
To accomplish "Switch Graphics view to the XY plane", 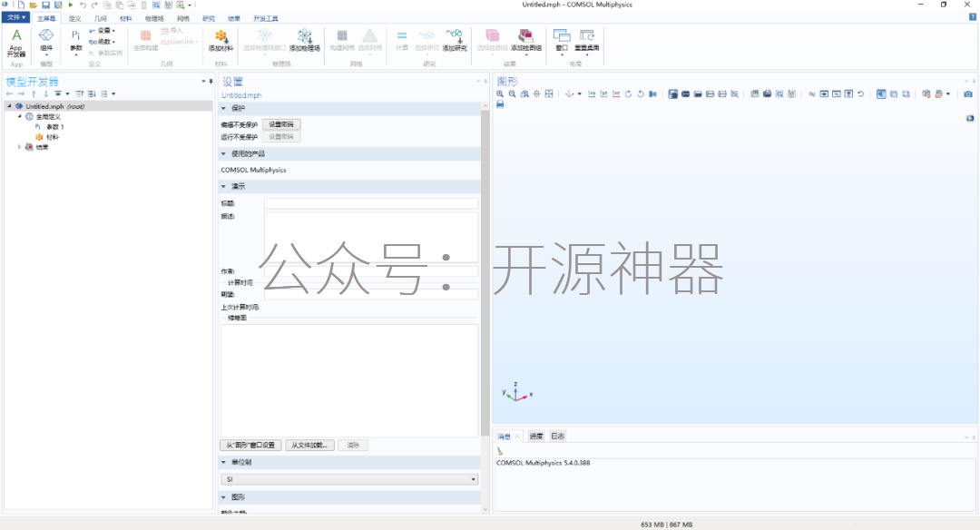I will pos(592,93).
